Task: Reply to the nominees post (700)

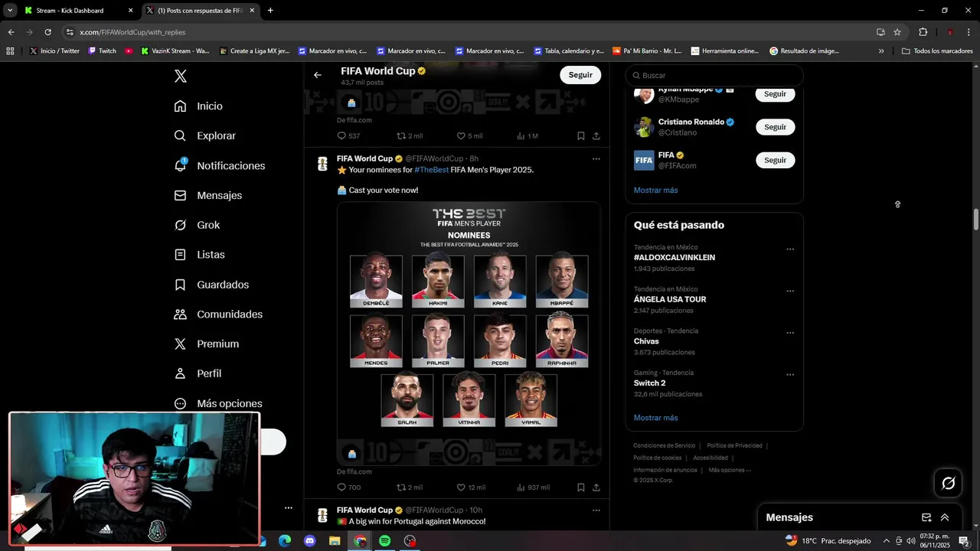Action: coord(348,487)
